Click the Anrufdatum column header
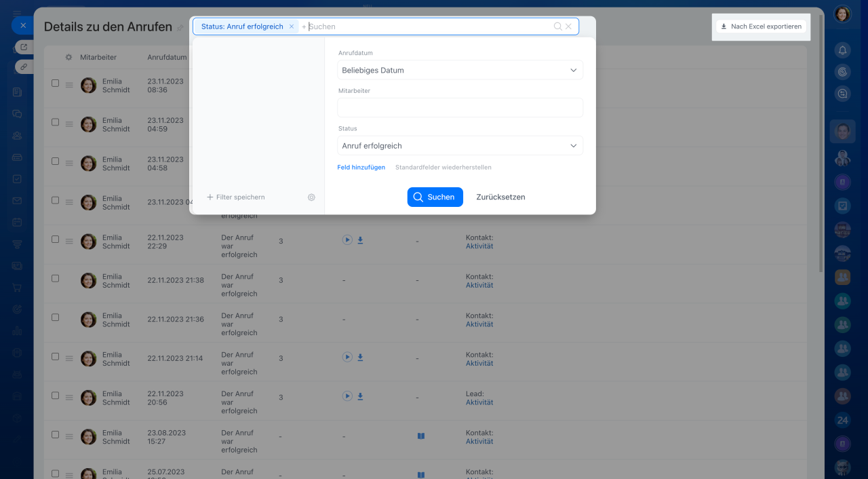 tap(167, 57)
